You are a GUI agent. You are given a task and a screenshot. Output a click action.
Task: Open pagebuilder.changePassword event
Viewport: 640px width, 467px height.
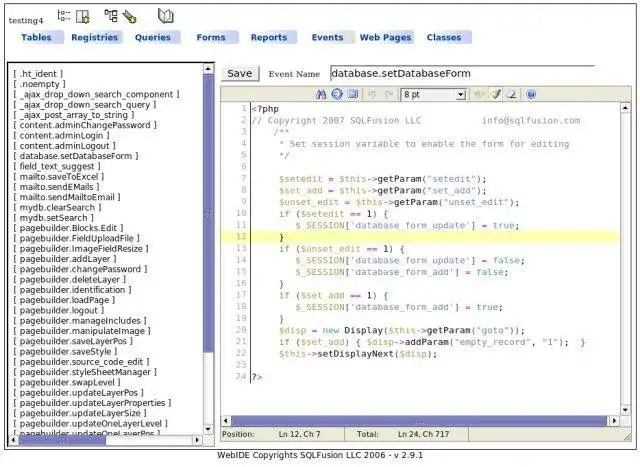[80, 269]
